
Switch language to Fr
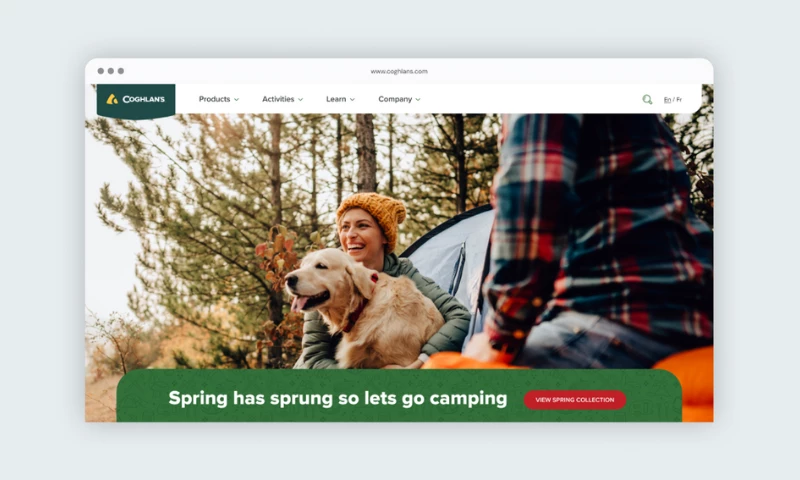click(x=679, y=99)
